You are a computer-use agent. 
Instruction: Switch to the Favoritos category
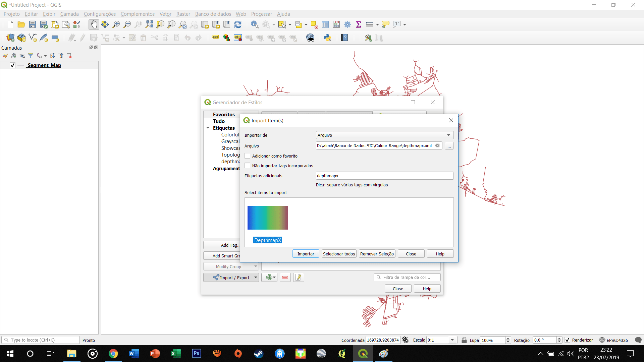tap(223, 114)
